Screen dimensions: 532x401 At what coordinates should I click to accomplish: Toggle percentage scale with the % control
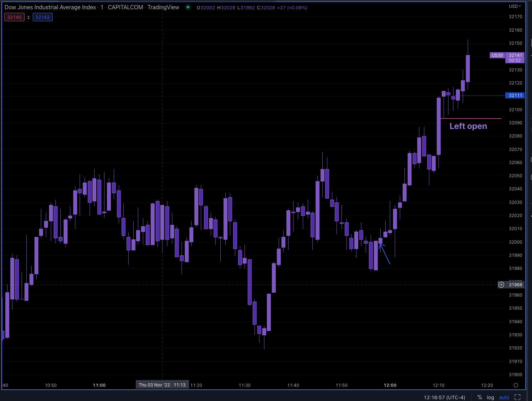tap(479, 397)
